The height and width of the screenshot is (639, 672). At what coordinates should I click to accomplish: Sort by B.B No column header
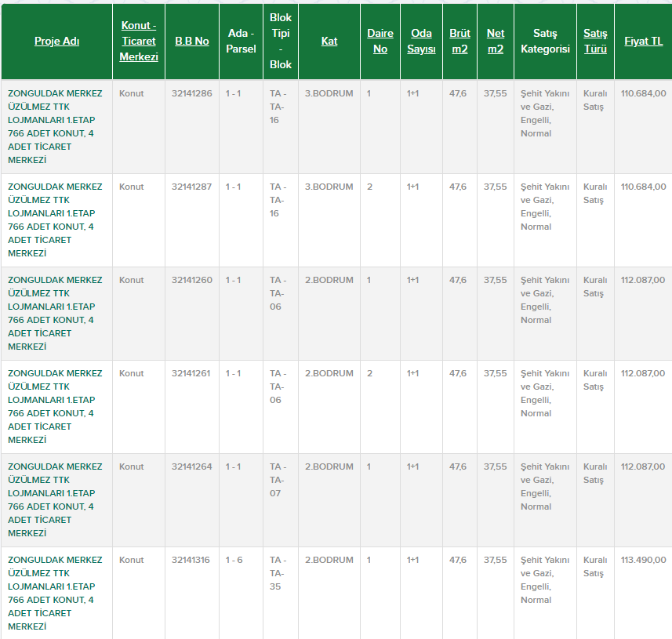point(191,41)
